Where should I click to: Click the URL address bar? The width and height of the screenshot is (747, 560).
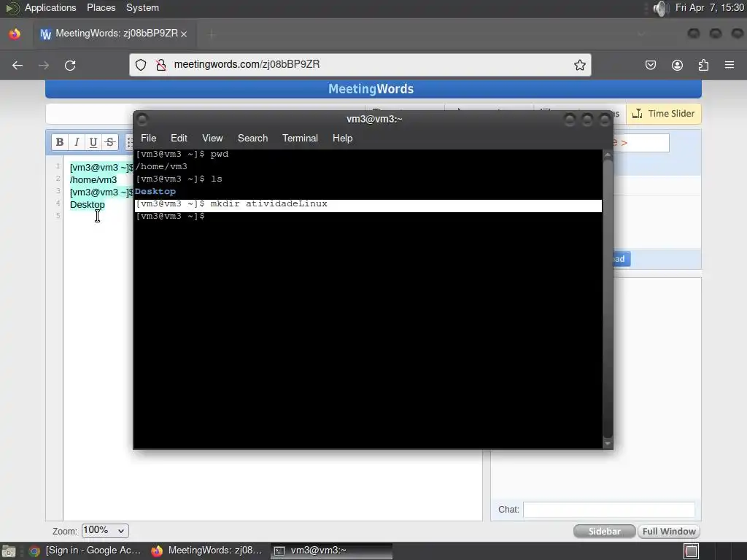coord(360,65)
